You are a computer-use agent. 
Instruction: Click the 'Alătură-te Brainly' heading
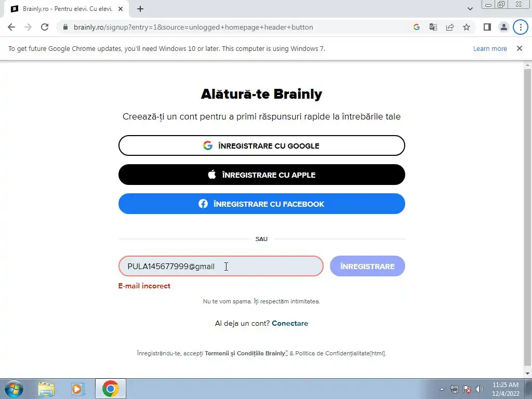click(262, 94)
